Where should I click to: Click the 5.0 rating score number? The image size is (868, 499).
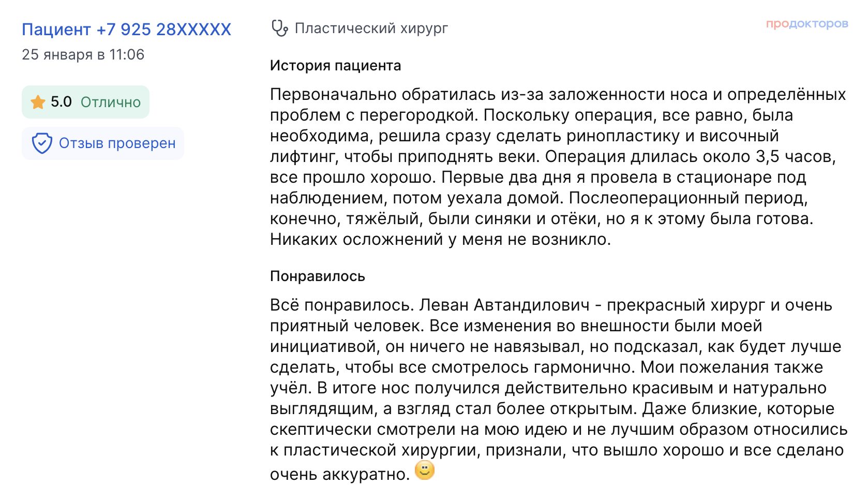(61, 102)
